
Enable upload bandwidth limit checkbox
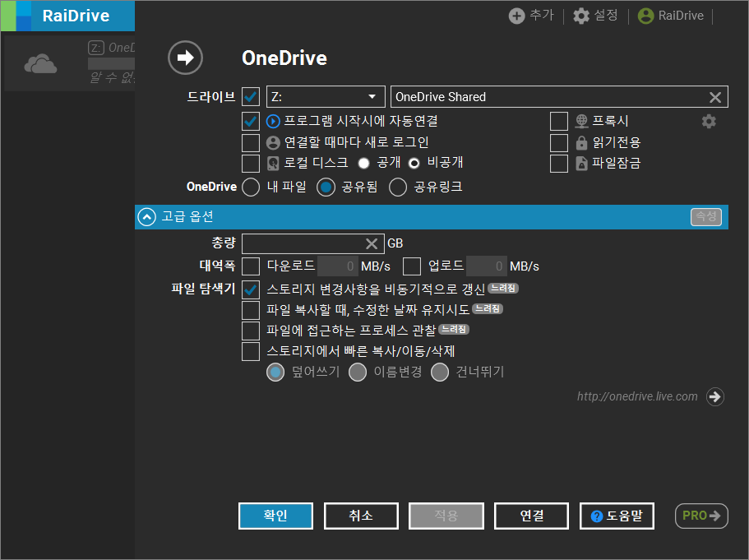[412, 266]
